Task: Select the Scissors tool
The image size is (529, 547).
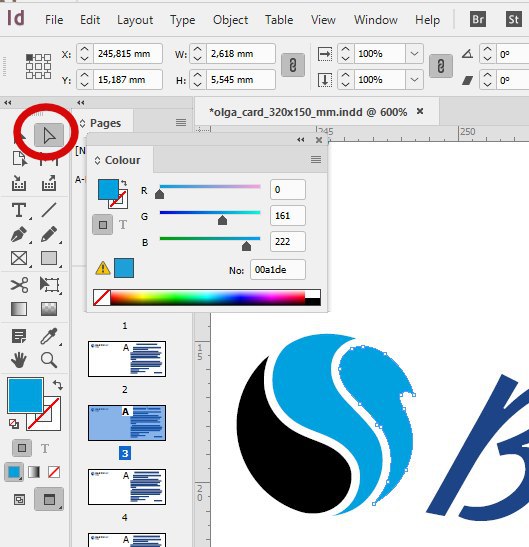Action: pos(19,285)
